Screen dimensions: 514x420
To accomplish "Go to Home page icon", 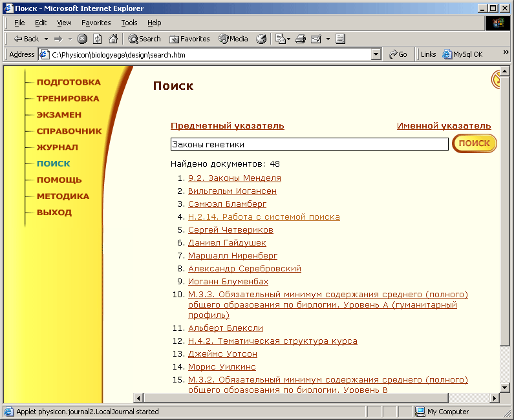I will coord(113,39).
